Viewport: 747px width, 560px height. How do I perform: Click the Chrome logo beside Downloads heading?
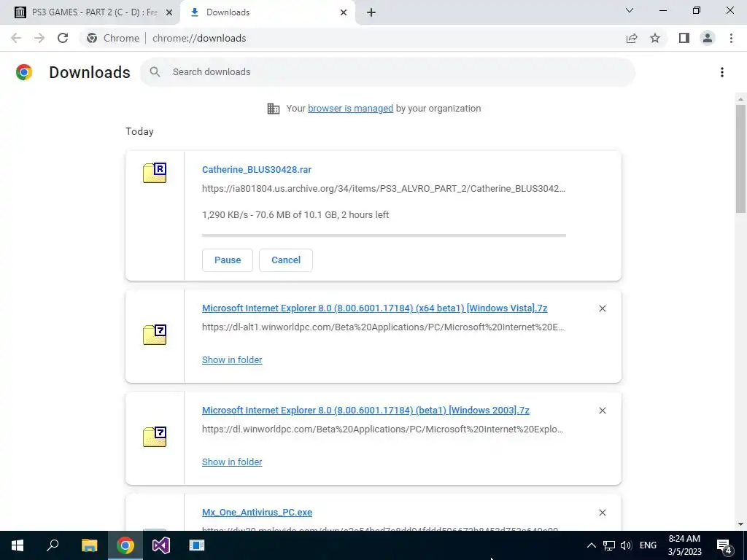[x=24, y=72]
